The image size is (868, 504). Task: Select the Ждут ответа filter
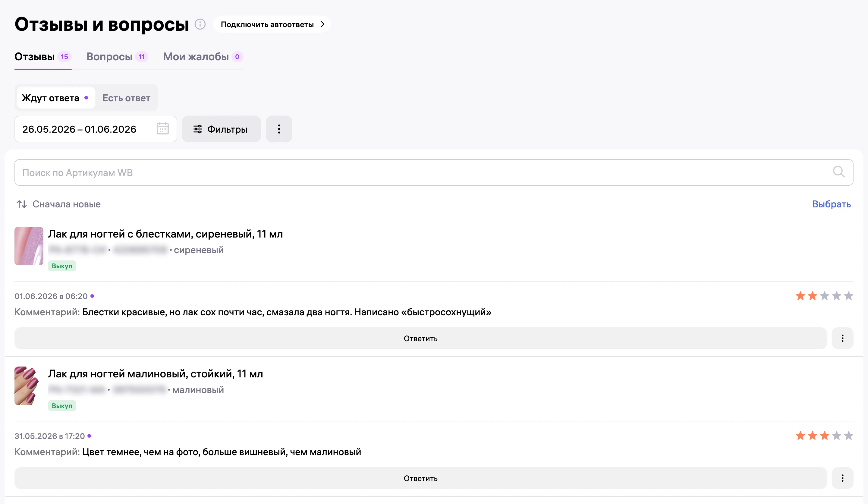point(56,98)
